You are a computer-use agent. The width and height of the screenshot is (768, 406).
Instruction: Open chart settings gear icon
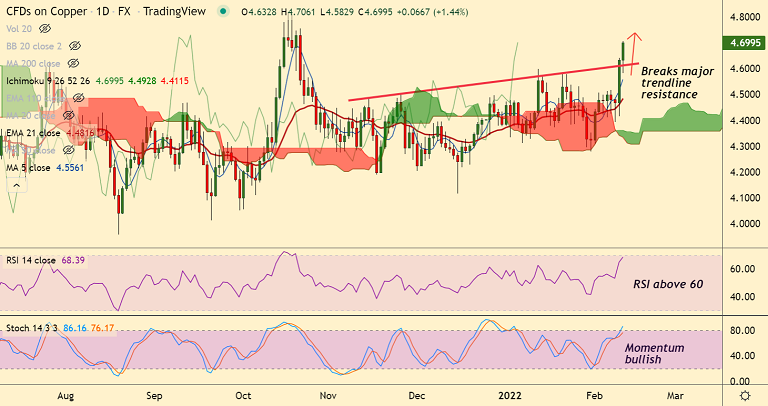[x=745, y=396]
